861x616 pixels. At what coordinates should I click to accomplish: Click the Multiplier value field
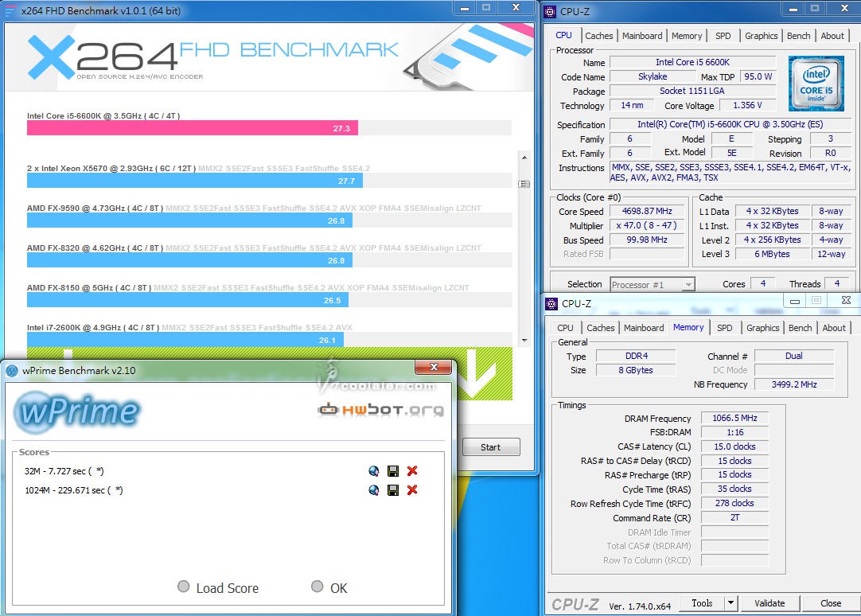pos(647,226)
